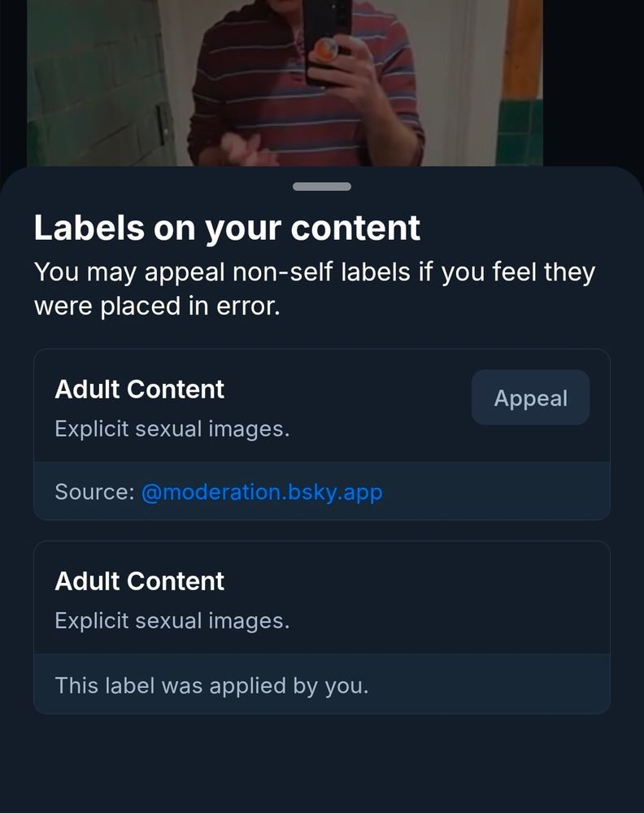Viewport: 644px width, 813px height.
Task: Click the darkened area beside the photo
Action: pyautogui.click(x=594, y=81)
